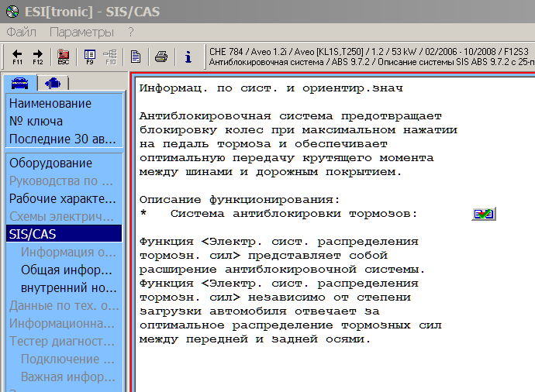Viewport: 535px width, 392px height.
Task: Click the blue info icon
Action: (188, 57)
